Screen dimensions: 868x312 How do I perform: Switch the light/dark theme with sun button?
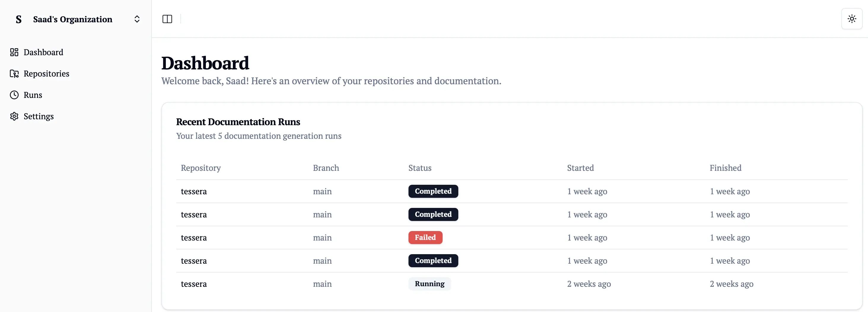click(x=851, y=19)
